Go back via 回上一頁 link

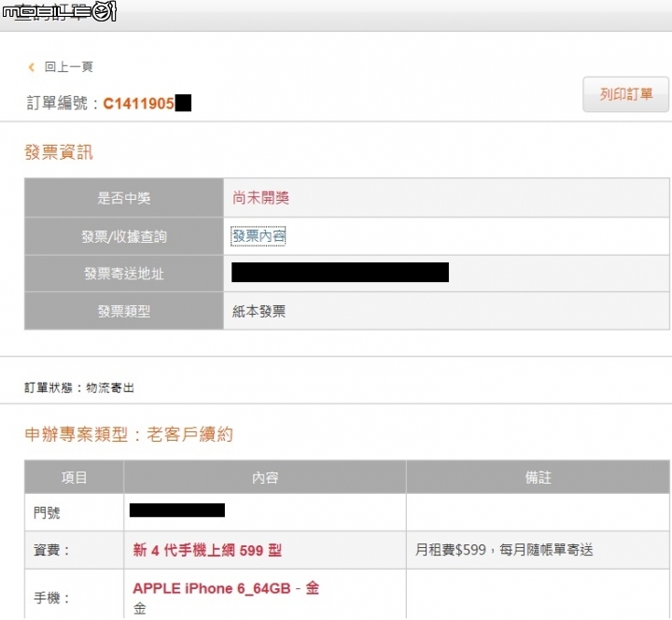coord(68,67)
